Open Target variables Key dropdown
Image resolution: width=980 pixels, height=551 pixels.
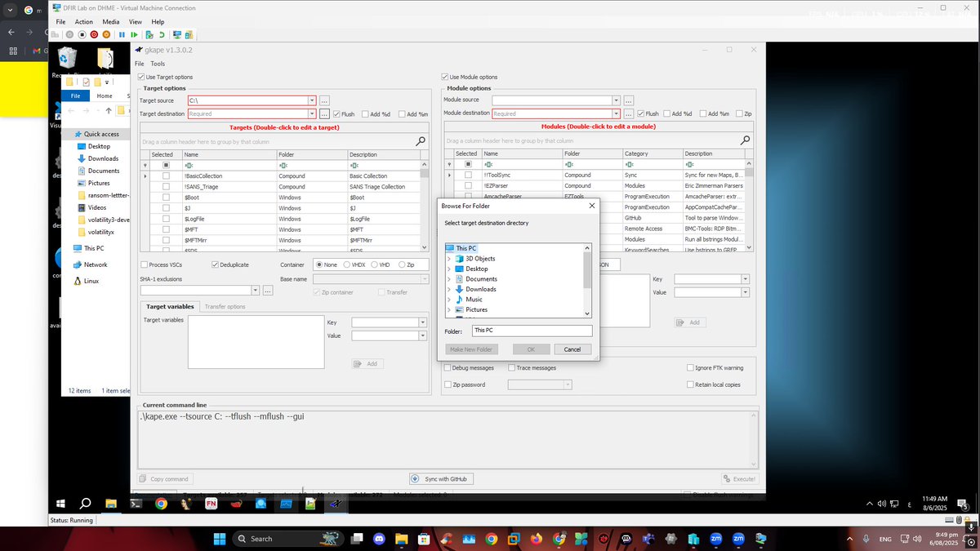click(x=422, y=322)
